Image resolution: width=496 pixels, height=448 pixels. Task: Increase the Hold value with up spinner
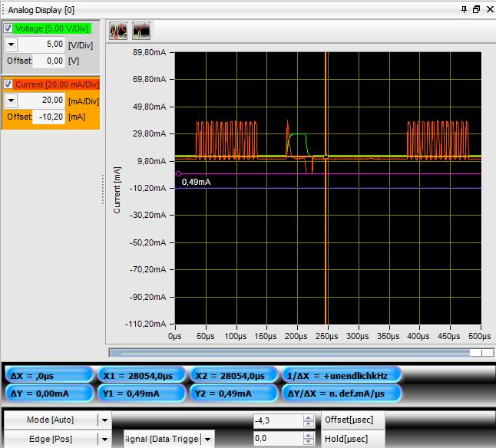click(309, 436)
